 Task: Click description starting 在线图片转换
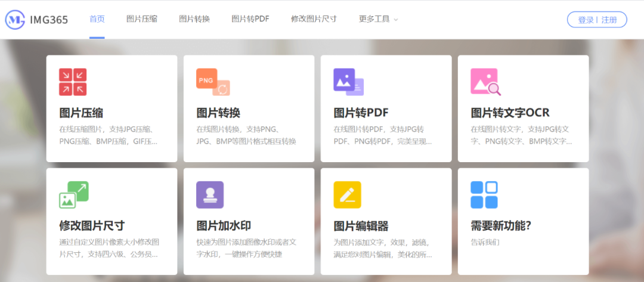coord(246,135)
